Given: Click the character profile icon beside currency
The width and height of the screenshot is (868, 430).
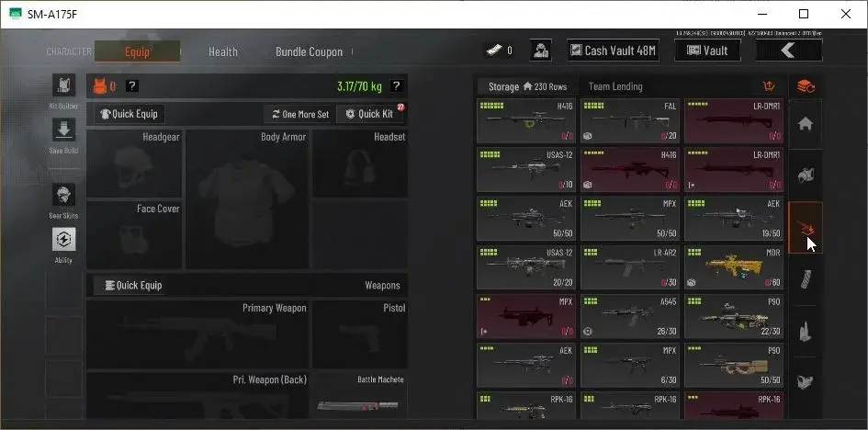Looking at the screenshot, I should (540, 51).
